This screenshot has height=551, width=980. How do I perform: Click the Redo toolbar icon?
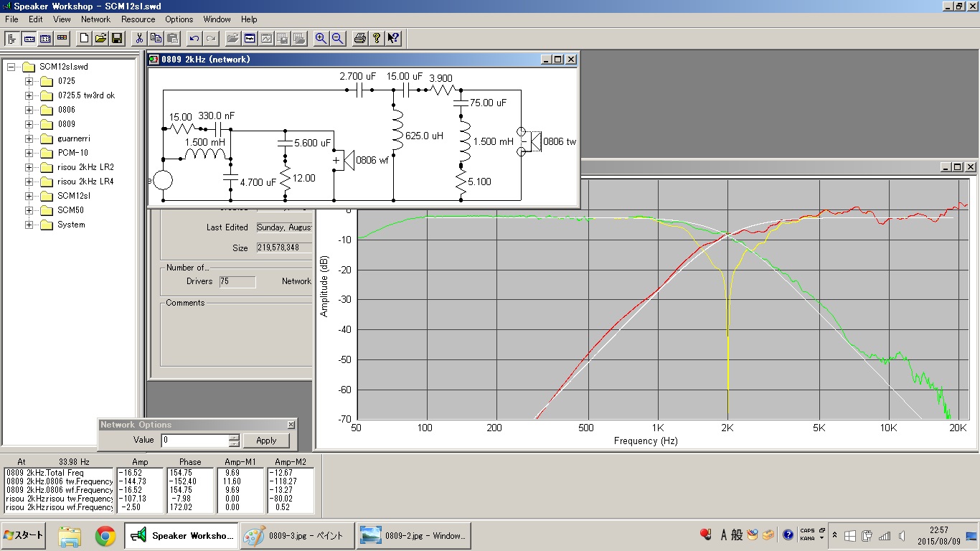click(211, 38)
